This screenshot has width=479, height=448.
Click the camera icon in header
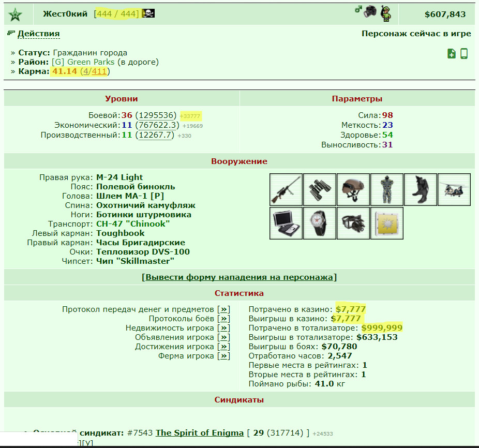370,11
